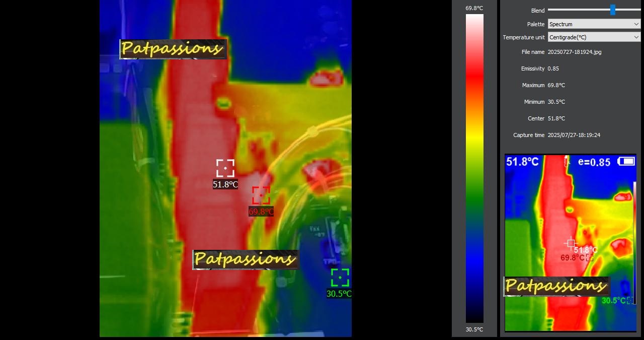The height and width of the screenshot is (340, 644).
Task: Click the battery icon in the thumbnail
Action: 626,161
